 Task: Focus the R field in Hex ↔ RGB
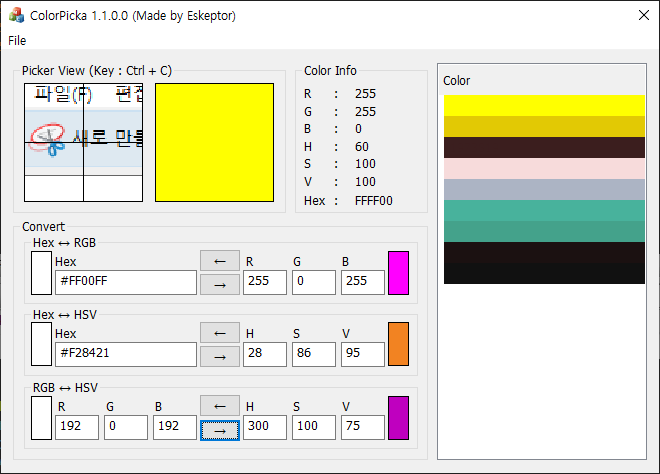[x=265, y=282]
